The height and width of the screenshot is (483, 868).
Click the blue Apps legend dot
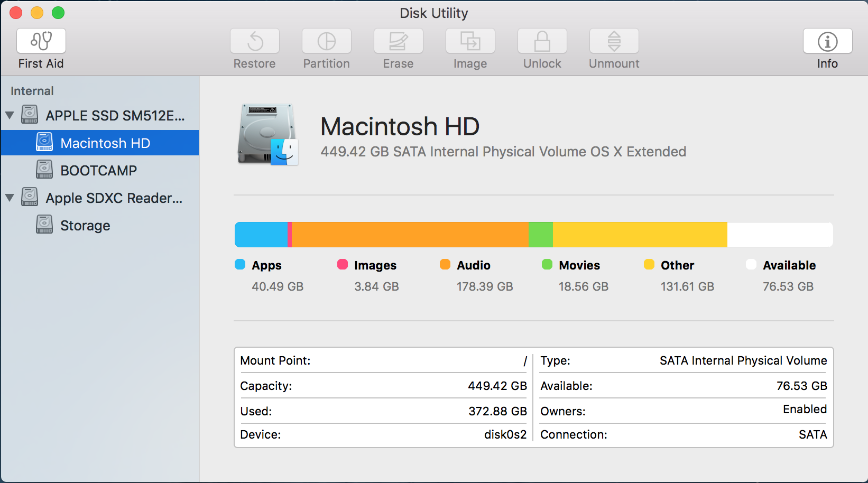click(240, 264)
